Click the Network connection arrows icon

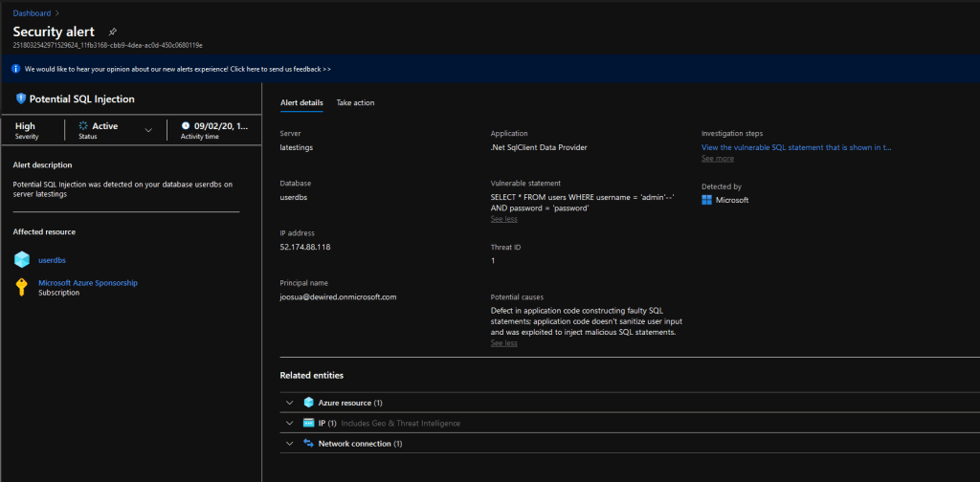pyautogui.click(x=309, y=444)
